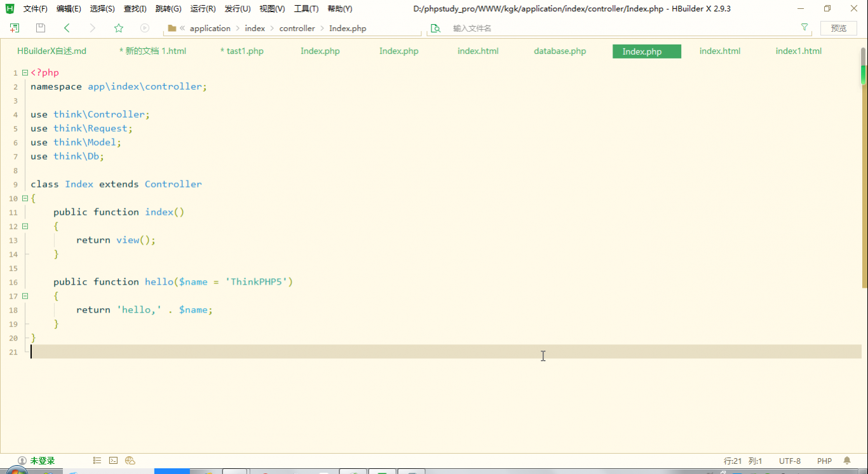
Task: Switch to the database.php tab
Action: (x=560, y=51)
